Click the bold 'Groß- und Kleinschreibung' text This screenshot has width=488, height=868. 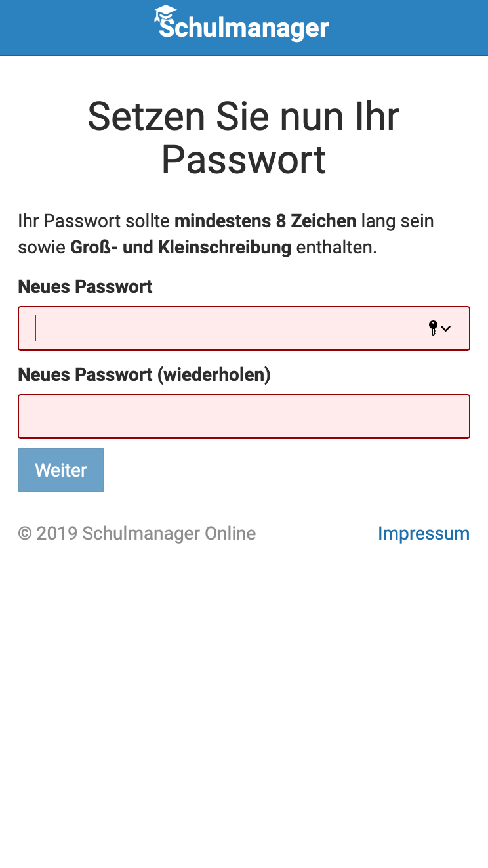(180, 248)
